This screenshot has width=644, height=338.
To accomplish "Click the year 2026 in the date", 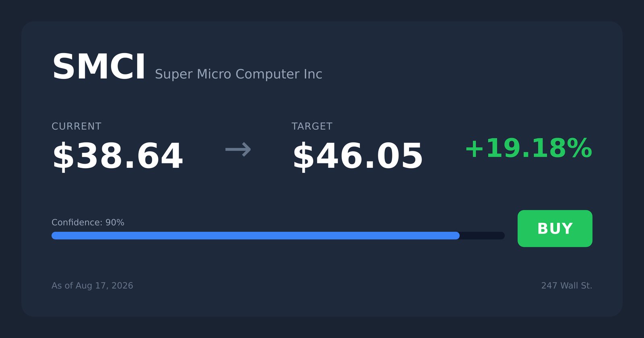I will click(x=122, y=286).
